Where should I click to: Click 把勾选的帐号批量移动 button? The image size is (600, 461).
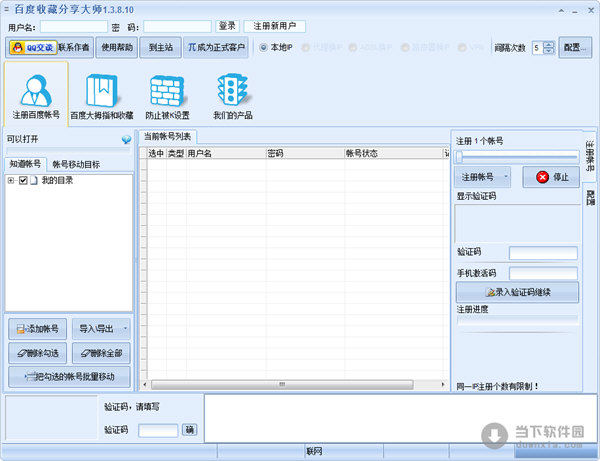pos(69,377)
